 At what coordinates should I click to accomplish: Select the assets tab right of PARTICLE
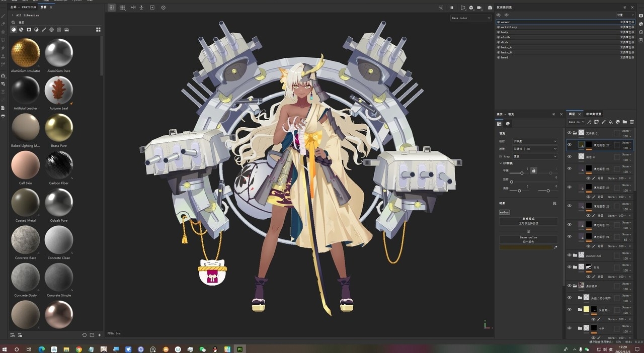point(44,8)
